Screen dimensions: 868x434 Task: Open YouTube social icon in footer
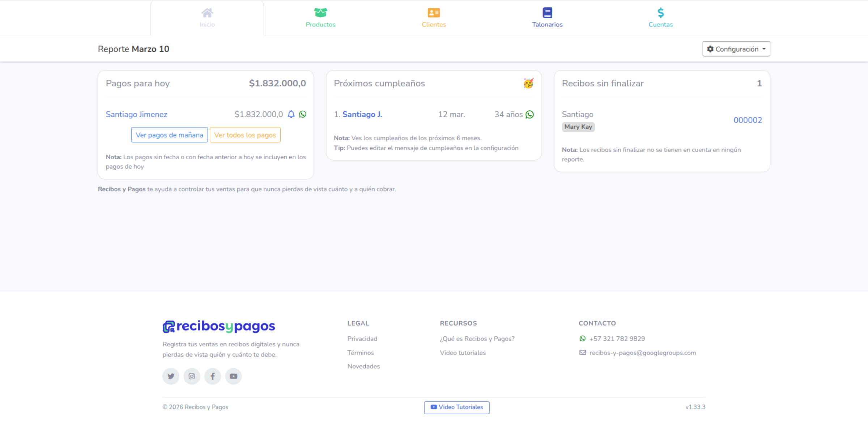[234, 376]
